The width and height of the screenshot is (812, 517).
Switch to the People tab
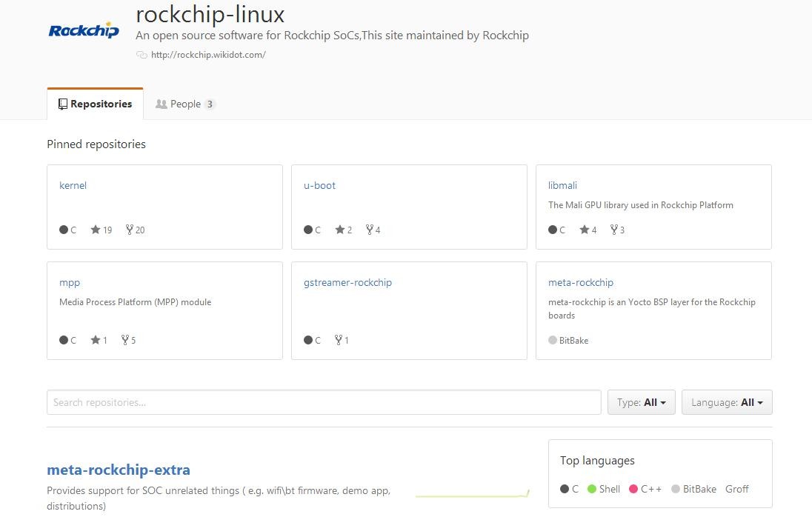[x=185, y=104]
